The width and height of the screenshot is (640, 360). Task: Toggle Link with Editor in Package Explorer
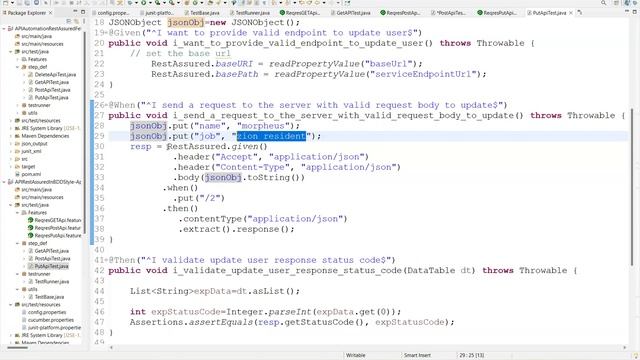(76, 21)
